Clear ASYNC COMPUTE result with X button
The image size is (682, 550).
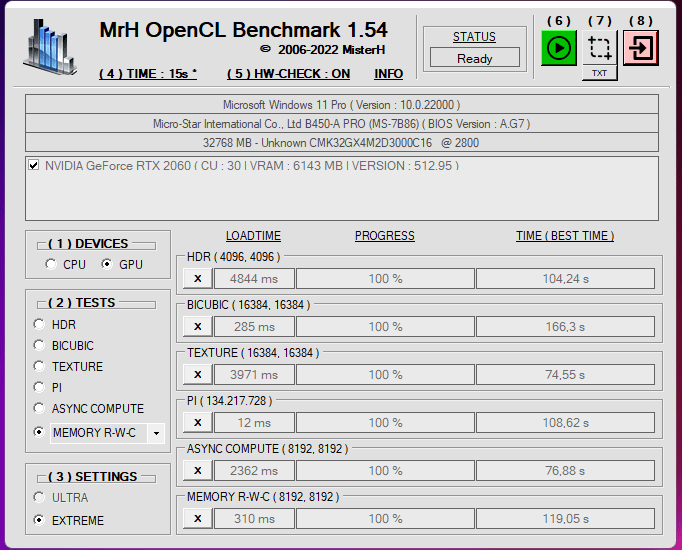(x=198, y=470)
